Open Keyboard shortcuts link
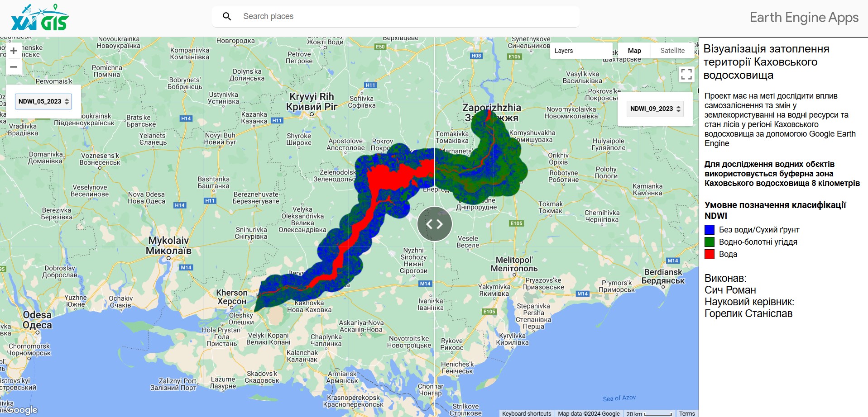868x417 pixels. 527,413
